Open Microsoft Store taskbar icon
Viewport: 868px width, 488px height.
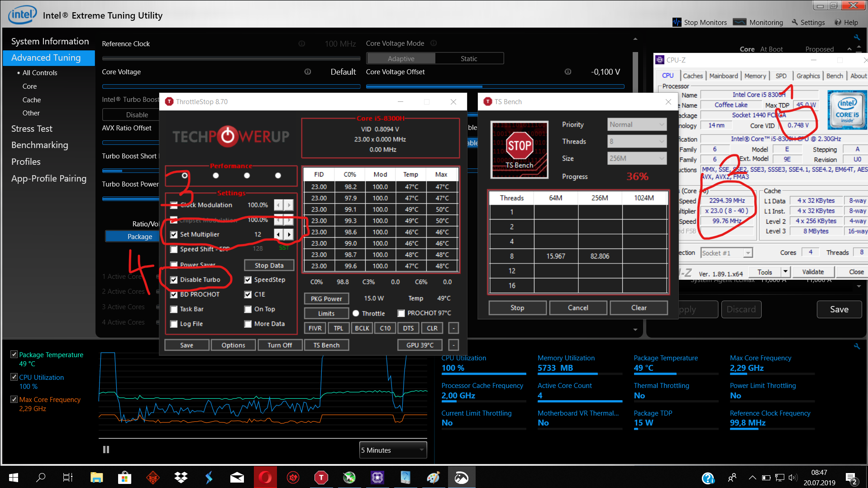[x=124, y=477]
